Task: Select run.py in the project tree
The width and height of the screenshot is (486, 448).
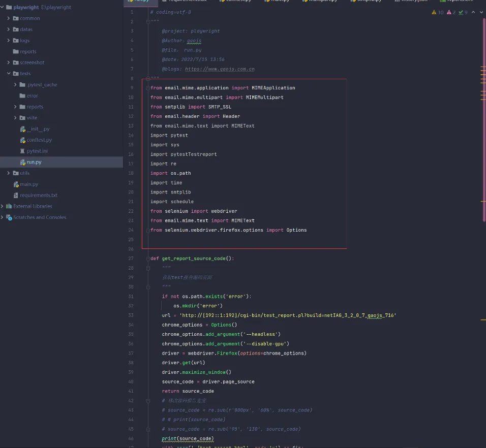Action: tap(62, 162)
